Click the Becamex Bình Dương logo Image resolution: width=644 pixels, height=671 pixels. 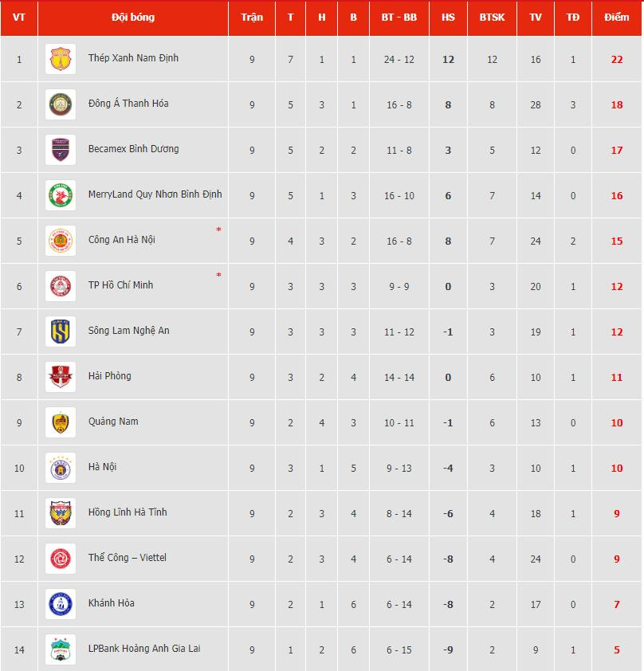tap(61, 150)
